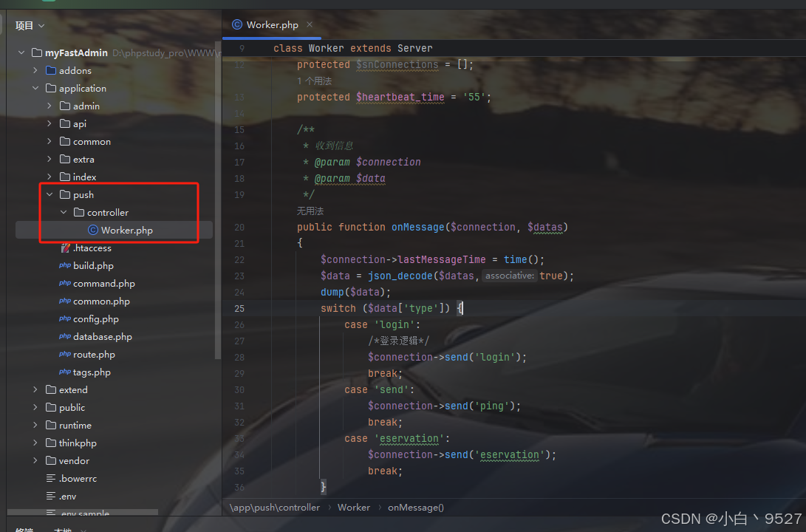Click the $heartbeat_time property name
Image resolution: width=806 pixels, height=532 pixels.
pos(400,97)
